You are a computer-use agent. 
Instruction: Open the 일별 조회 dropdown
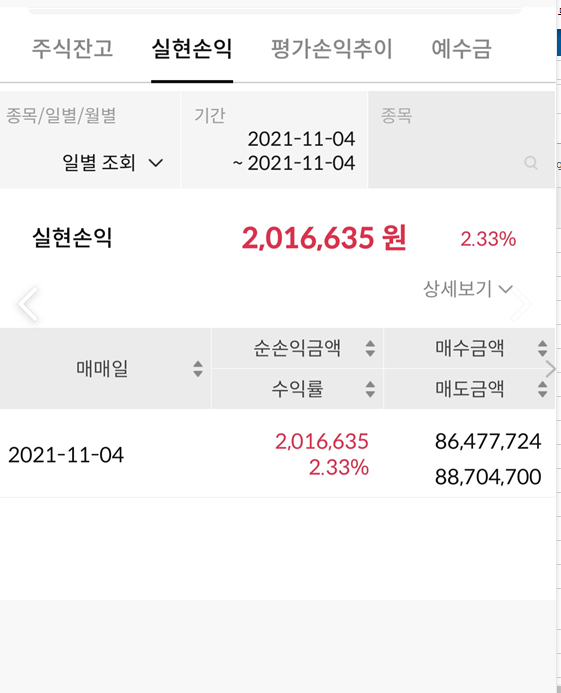[112, 163]
